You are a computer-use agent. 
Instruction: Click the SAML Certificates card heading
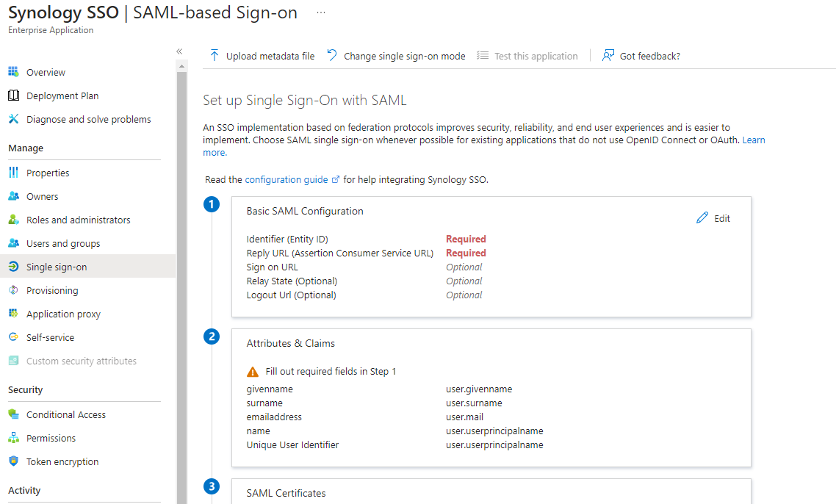click(x=286, y=493)
